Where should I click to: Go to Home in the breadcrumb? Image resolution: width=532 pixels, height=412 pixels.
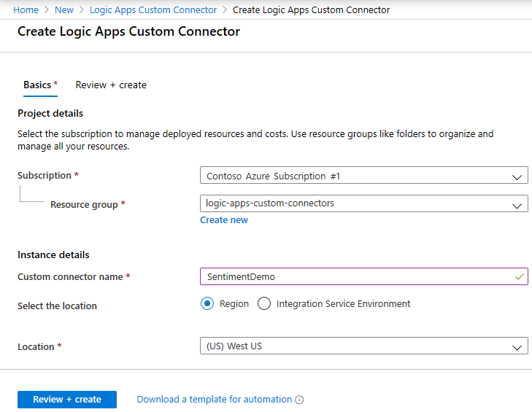click(26, 10)
